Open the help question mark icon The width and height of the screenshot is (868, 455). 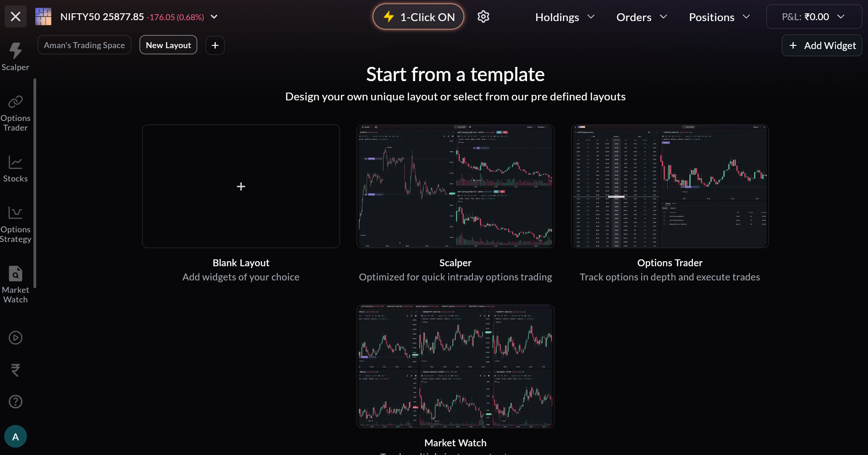pos(15,402)
